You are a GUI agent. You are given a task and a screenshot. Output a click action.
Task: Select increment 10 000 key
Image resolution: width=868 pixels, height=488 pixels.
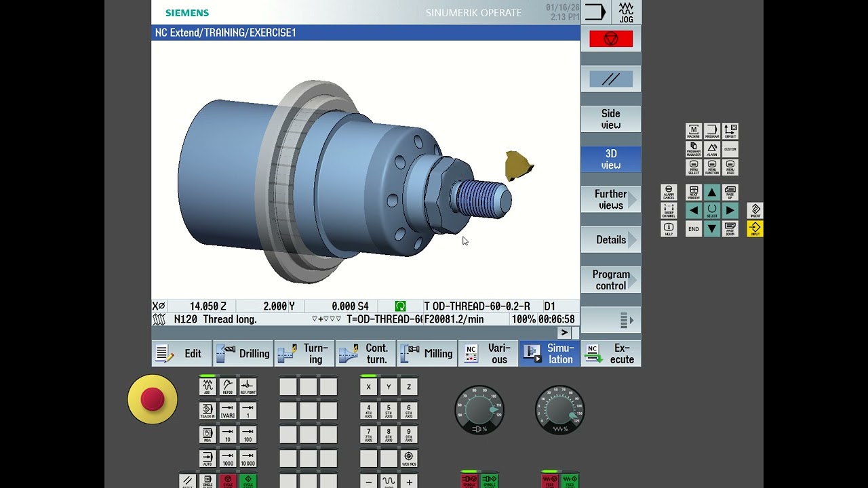[x=248, y=459]
